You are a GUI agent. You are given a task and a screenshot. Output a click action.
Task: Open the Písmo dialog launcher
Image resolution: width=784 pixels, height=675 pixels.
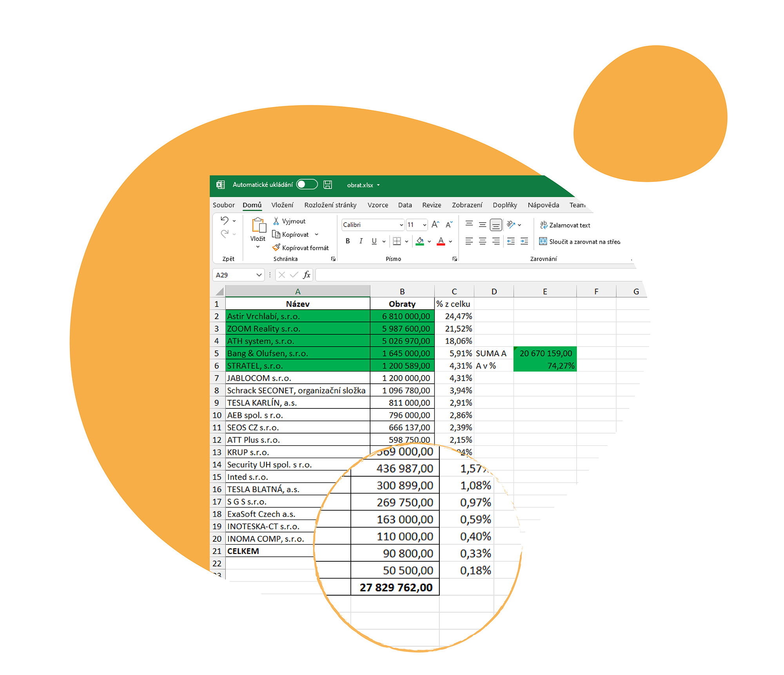tap(455, 259)
